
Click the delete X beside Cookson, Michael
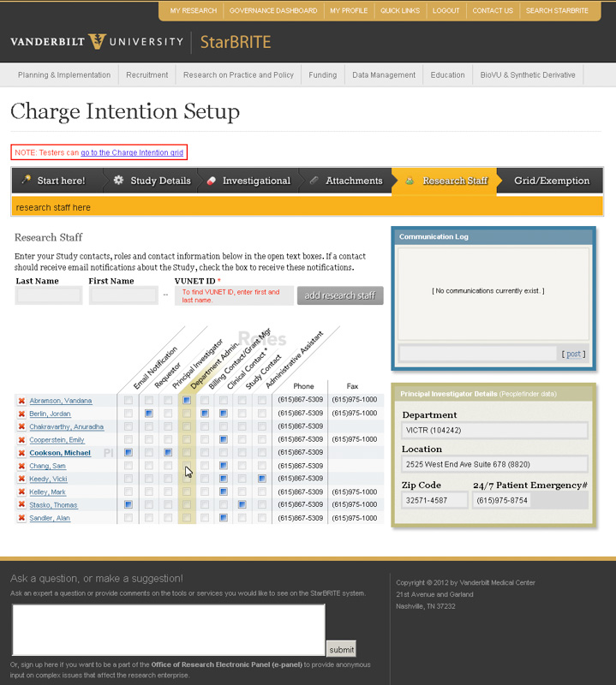[21, 453]
